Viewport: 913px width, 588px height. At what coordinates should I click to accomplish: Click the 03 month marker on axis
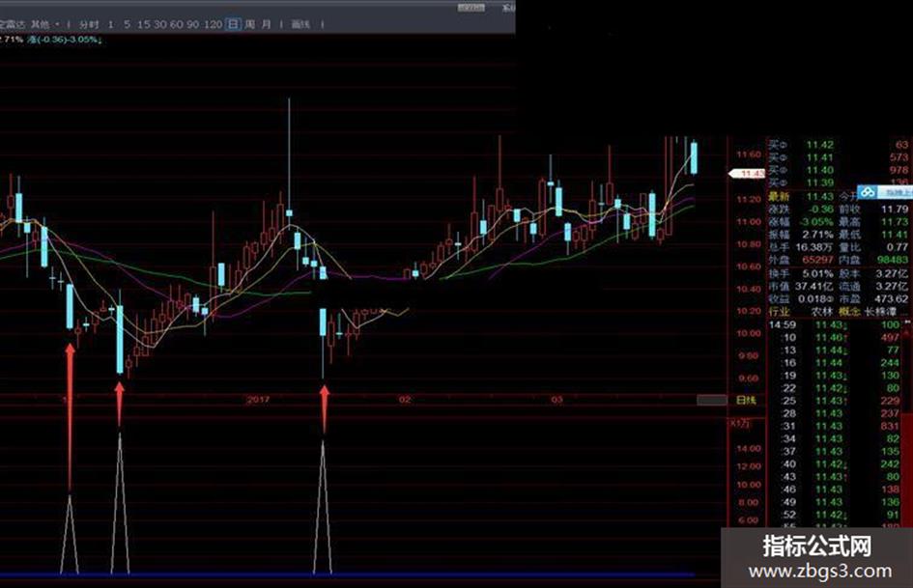(x=557, y=400)
